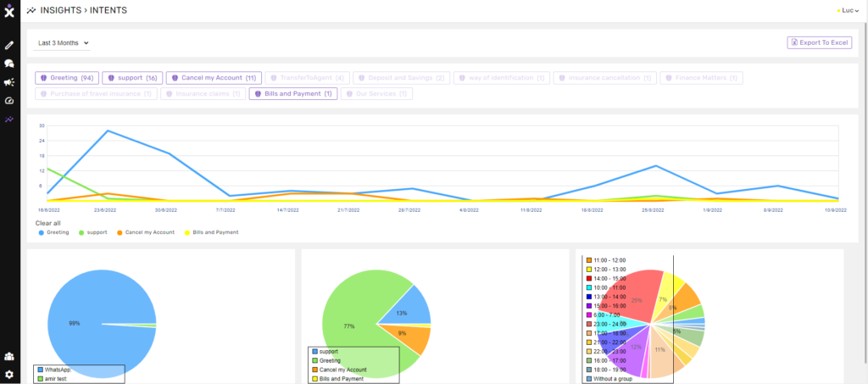This screenshot has height=384, width=868.
Task: Click the 25/8/2022 date on chart axis
Action: click(x=652, y=210)
